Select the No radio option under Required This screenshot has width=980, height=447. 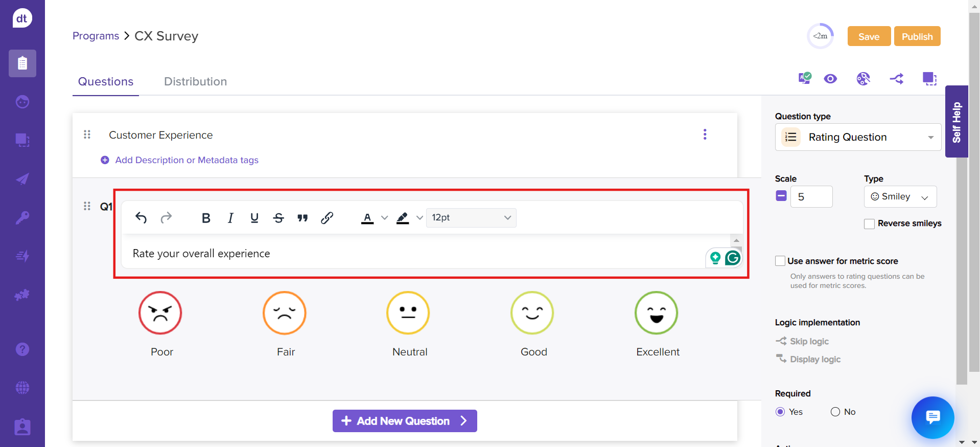coord(835,412)
